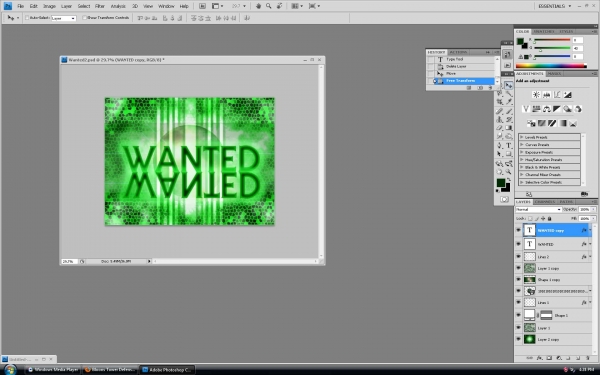Select the Zoom tool in toolbox
This screenshot has width=600, height=375.
click(509, 172)
